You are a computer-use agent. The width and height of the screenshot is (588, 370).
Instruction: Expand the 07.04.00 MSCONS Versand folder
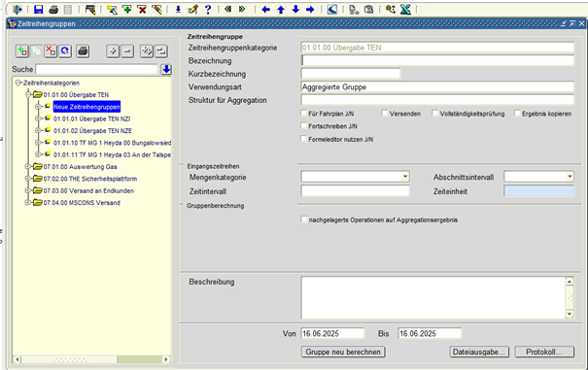coord(28,203)
